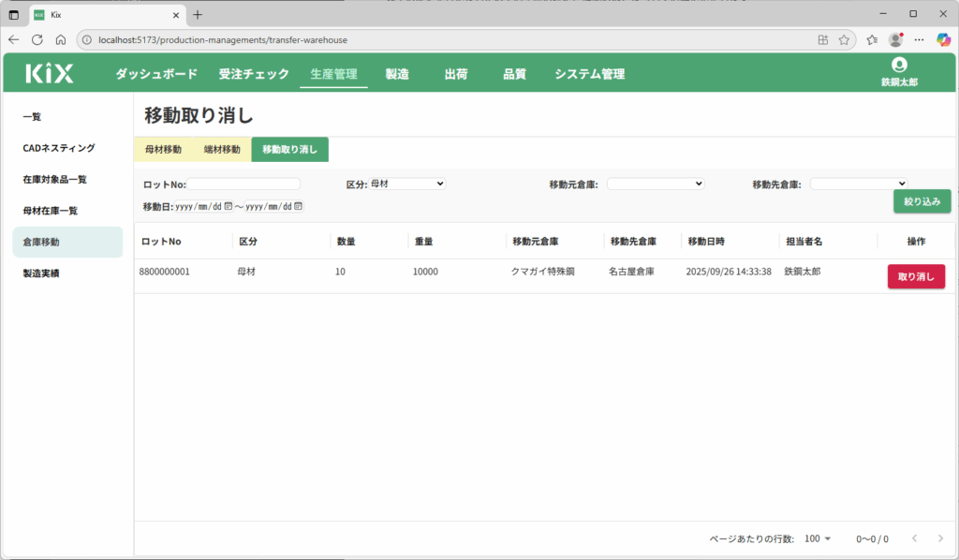
Task: Click the browser home icon
Action: click(x=61, y=40)
